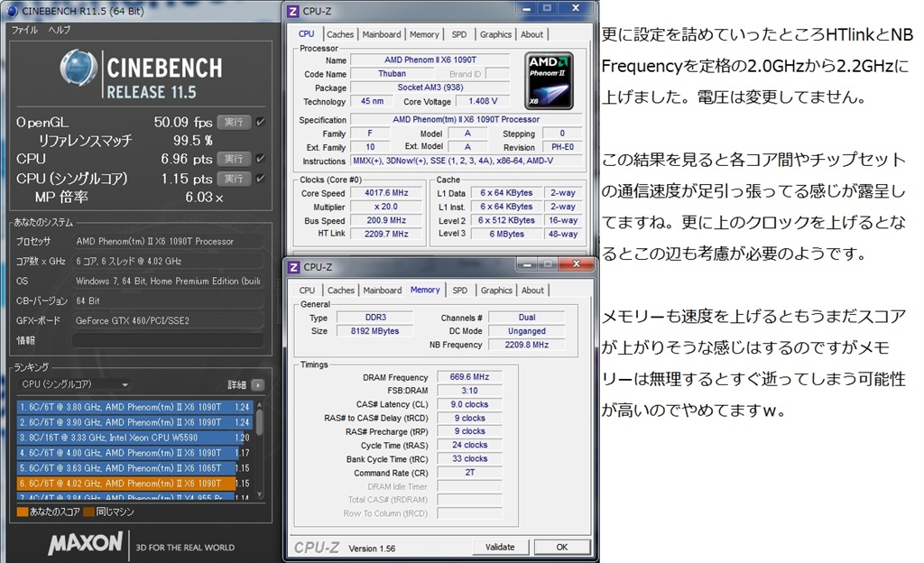Select Caches tab in lower CPU-Z window
This screenshot has height=563, width=924.
pyautogui.click(x=340, y=291)
